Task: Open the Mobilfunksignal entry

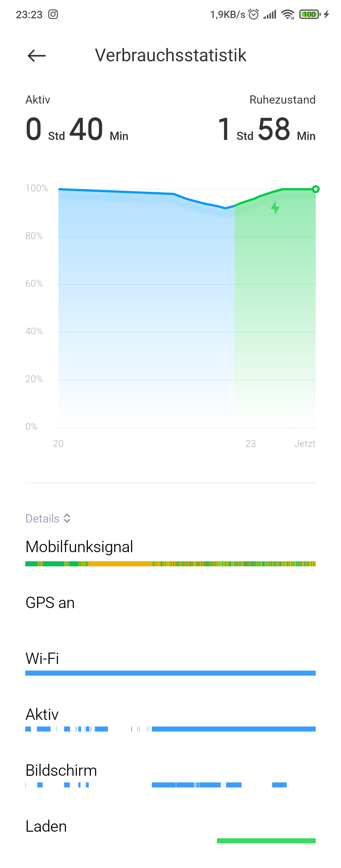Action: [79, 546]
